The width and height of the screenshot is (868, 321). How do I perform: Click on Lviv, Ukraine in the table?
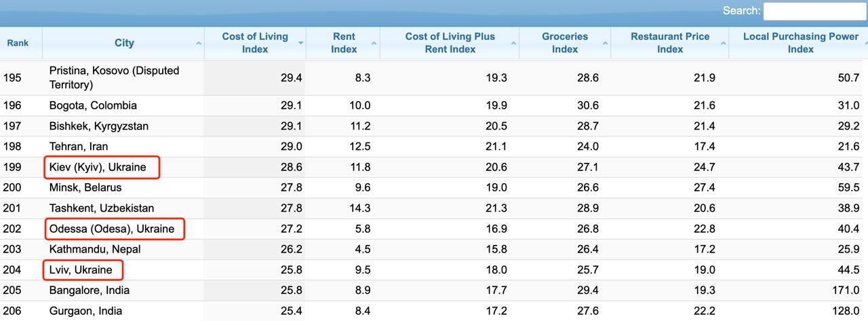81,269
